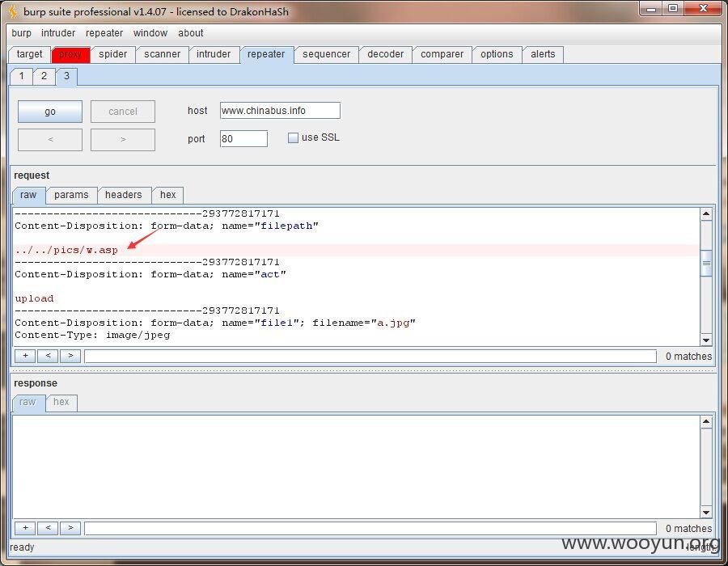Switch to the intruder tool tab
This screenshot has height=566, width=728.
pyautogui.click(x=213, y=54)
